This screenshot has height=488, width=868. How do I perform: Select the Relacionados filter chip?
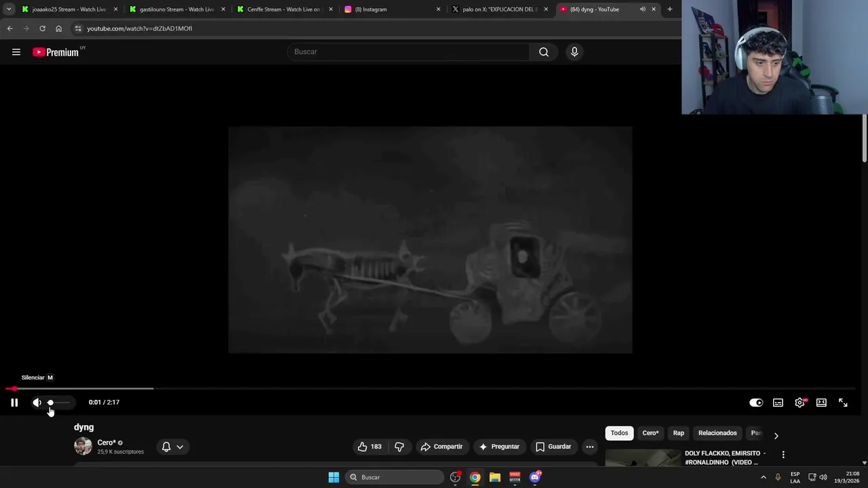click(717, 433)
